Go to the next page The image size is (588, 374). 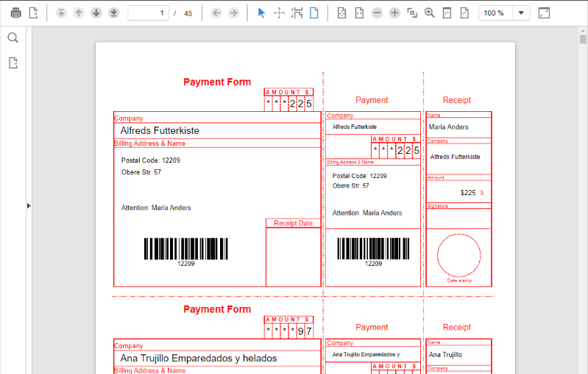pyautogui.click(x=96, y=13)
